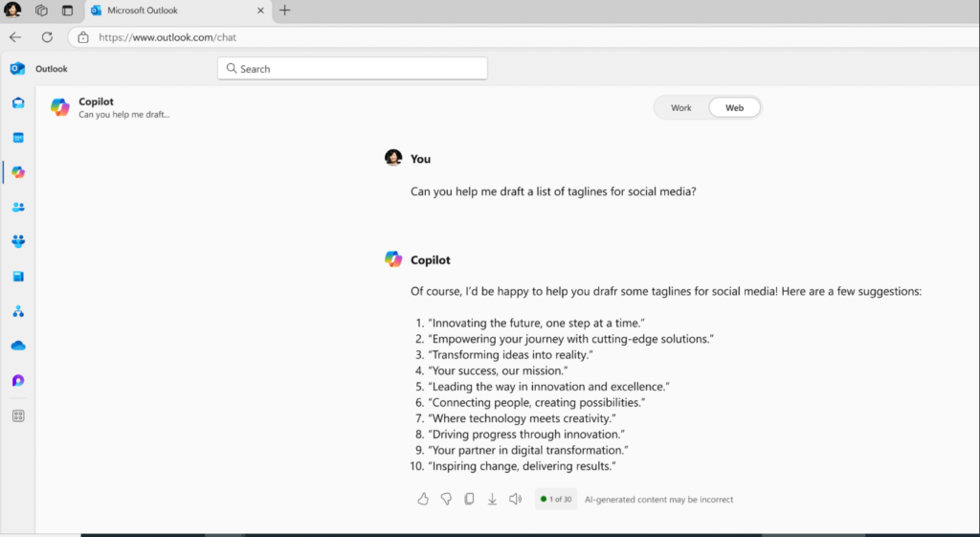The image size is (980, 537).
Task: Open the purple Loop icon in sidebar
Action: pyautogui.click(x=18, y=380)
